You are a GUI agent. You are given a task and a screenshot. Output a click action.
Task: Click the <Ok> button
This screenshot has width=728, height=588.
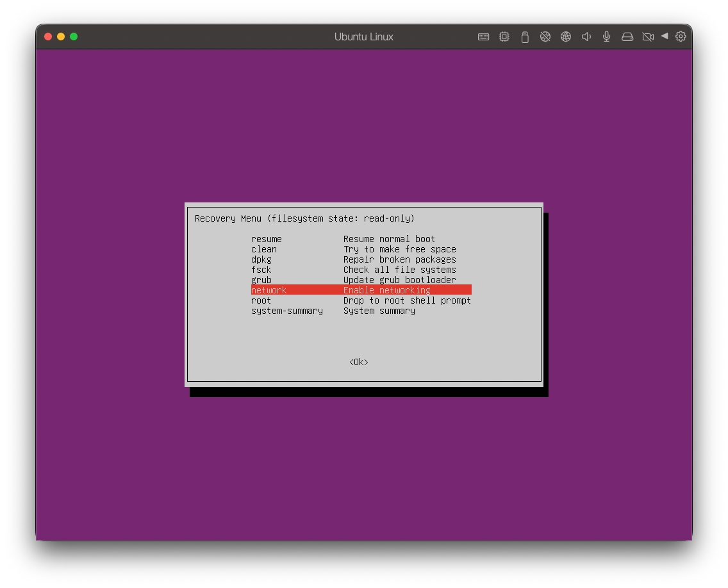(359, 362)
